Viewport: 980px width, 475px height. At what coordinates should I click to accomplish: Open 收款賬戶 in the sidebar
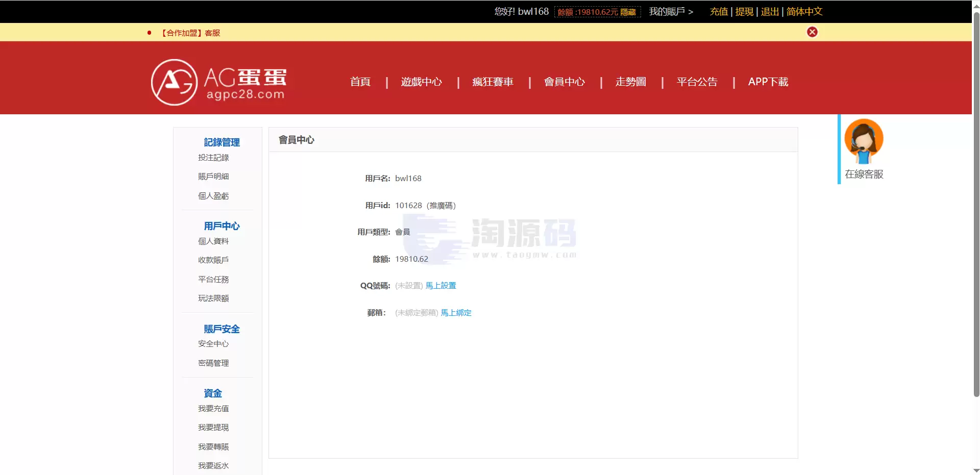coord(213,260)
